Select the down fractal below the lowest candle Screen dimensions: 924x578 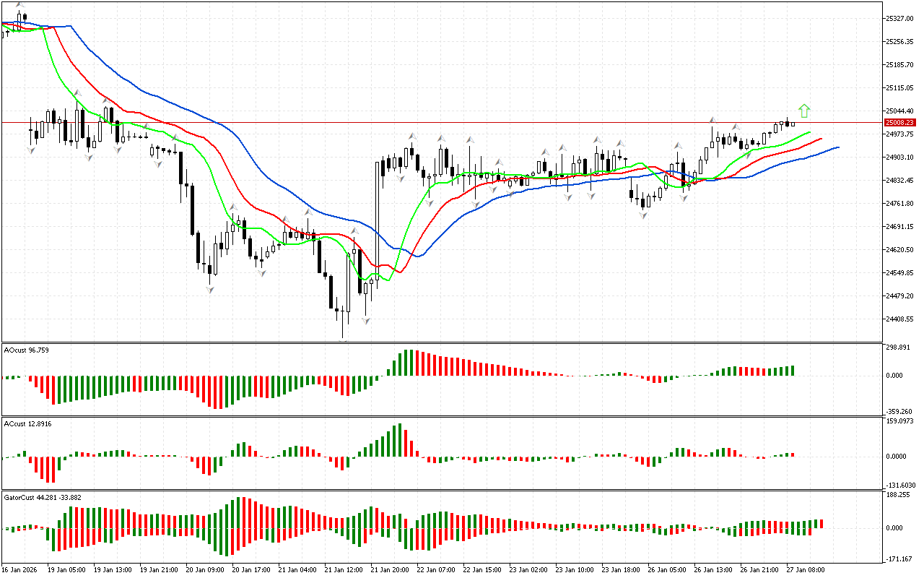tap(344, 340)
